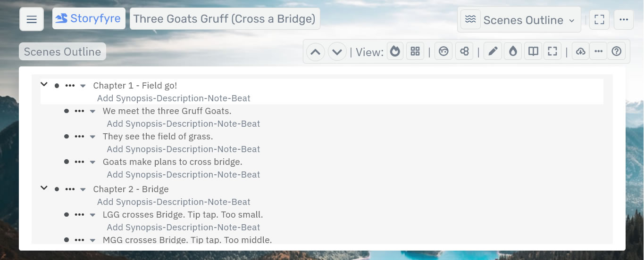Open the character face icon
The image size is (644, 260).
click(443, 51)
